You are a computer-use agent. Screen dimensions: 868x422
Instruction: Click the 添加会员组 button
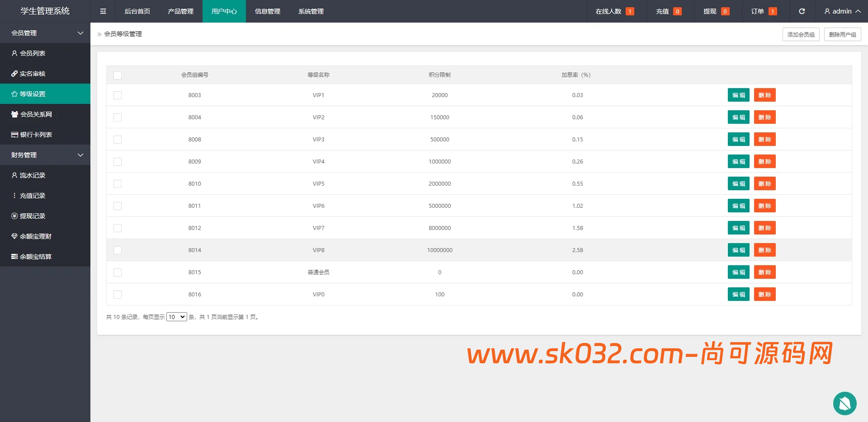click(x=801, y=34)
